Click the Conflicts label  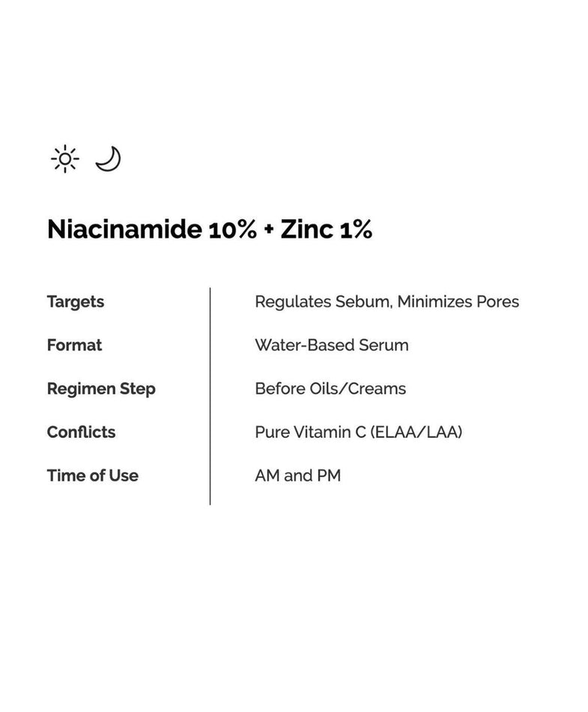[x=81, y=432]
